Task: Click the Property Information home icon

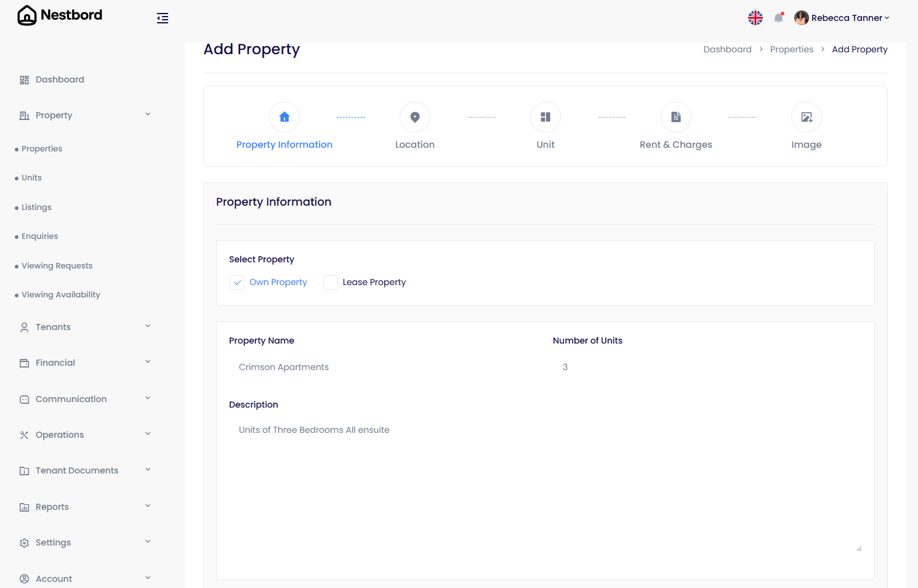Action: coord(284,116)
